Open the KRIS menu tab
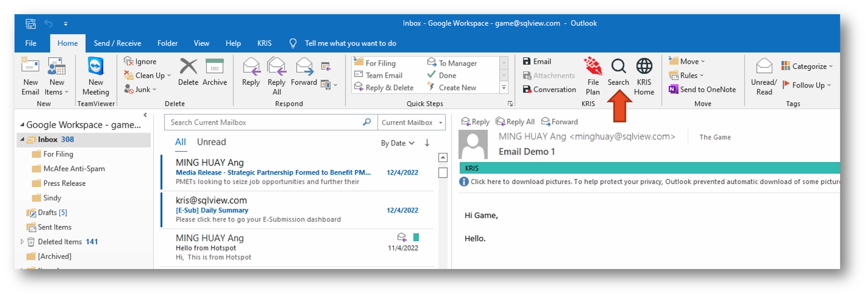Screen dimensions: 868x297 pyautogui.click(x=264, y=43)
